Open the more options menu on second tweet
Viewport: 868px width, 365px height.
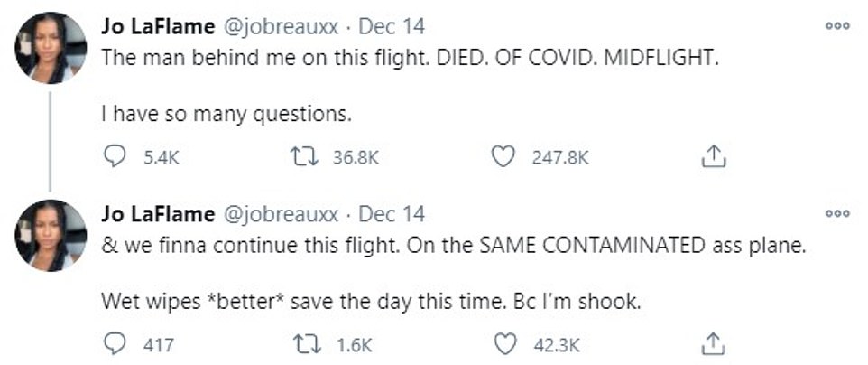837,214
